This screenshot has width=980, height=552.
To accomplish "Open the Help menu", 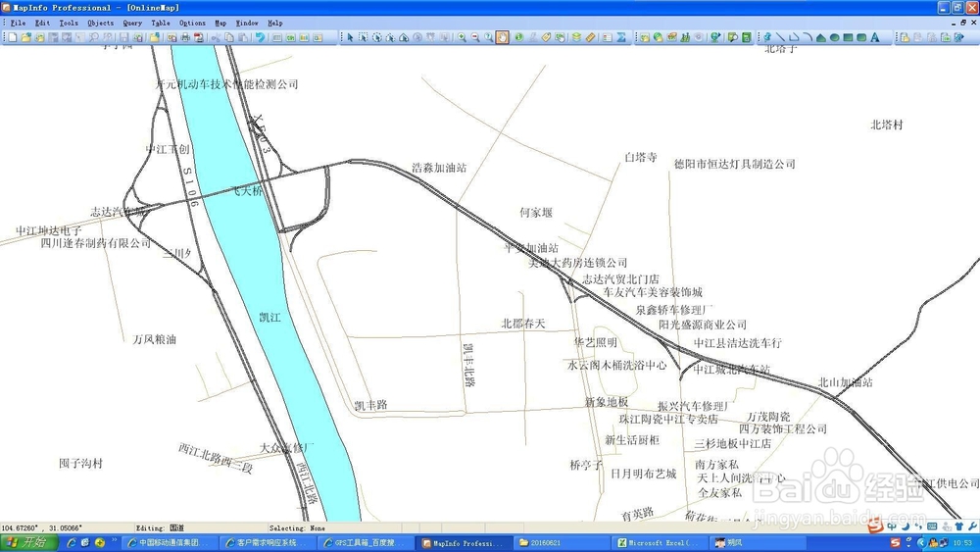I will click(x=275, y=24).
